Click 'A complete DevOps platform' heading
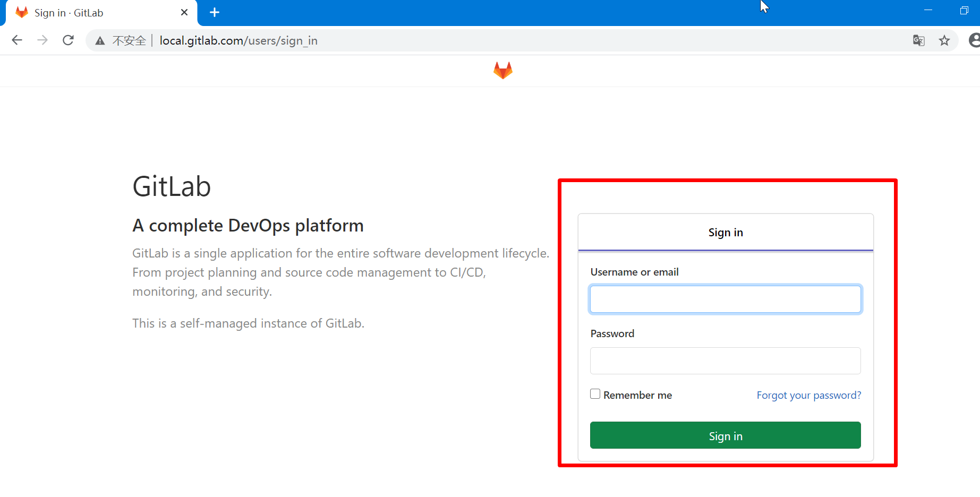 tap(248, 226)
